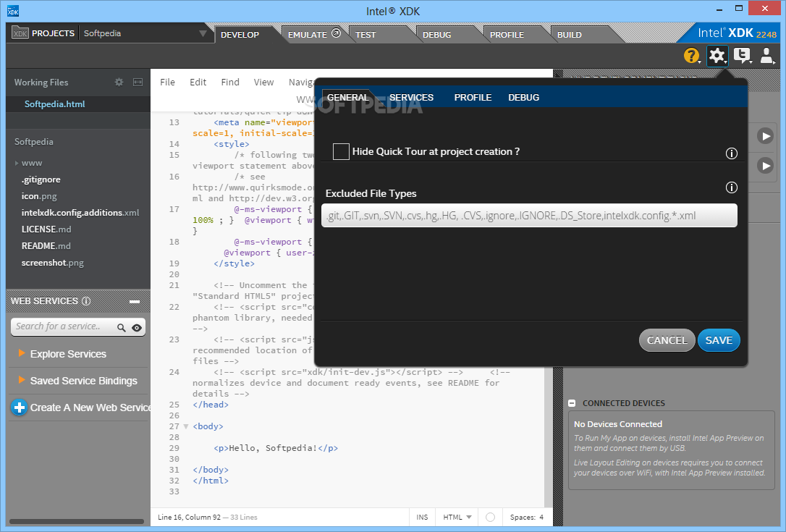Click the Emulate tab external window icon

pyautogui.click(x=337, y=33)
